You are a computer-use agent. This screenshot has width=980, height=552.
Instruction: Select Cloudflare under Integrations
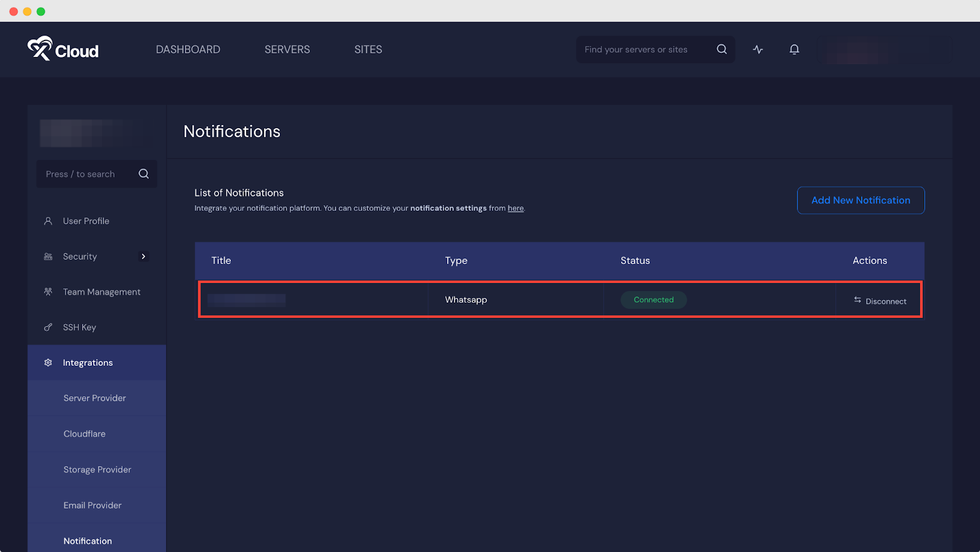pos(85,434)
